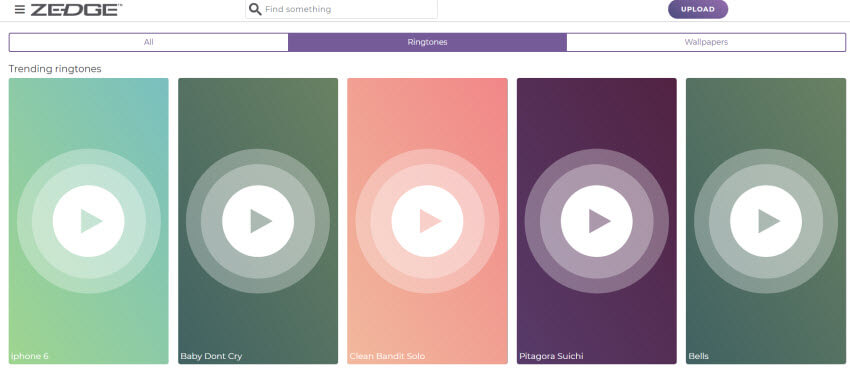Click the search magnifier icon
Screen dimensions: 850x368
coord(255,9)
